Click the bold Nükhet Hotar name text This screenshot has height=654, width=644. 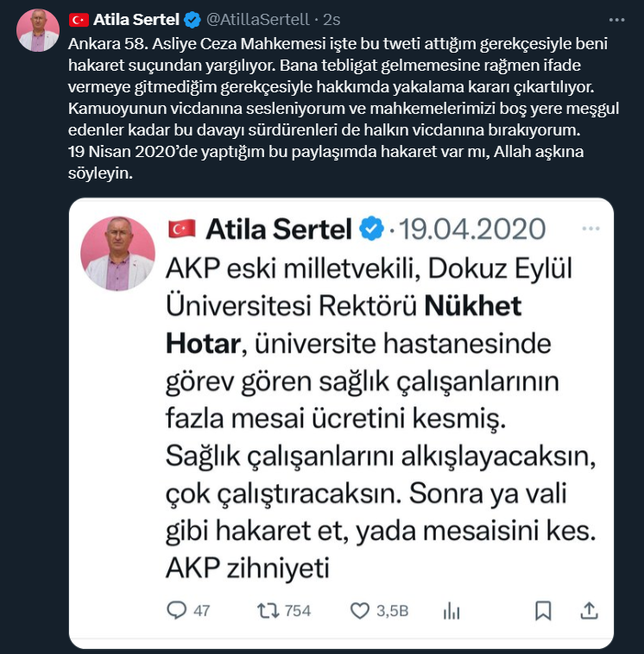[x=472, y=306]
